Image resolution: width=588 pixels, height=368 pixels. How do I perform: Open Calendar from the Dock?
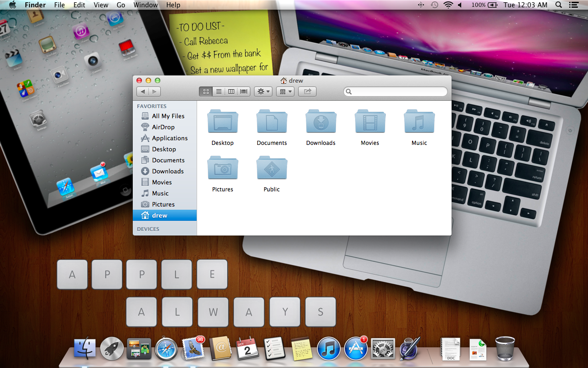pyautogui.click(x=248, y=348)
